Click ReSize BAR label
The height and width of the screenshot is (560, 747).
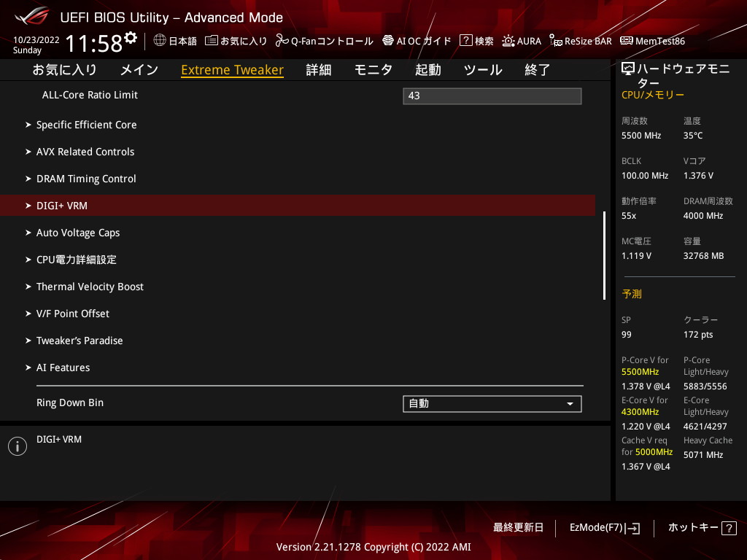(588, 41)
